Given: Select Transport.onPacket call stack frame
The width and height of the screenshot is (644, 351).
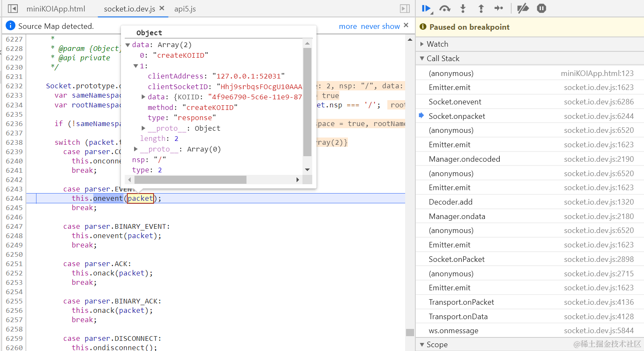Looking at the screenshot, I should (x=530, y=302).
